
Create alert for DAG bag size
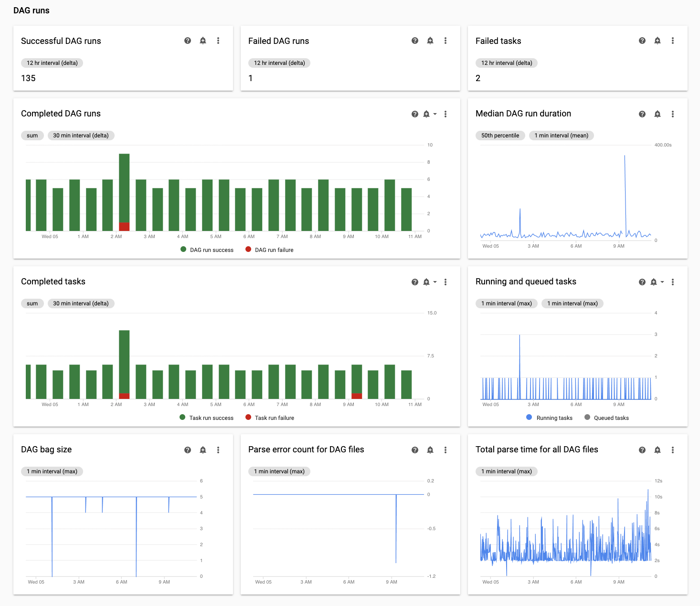point(203,450)
